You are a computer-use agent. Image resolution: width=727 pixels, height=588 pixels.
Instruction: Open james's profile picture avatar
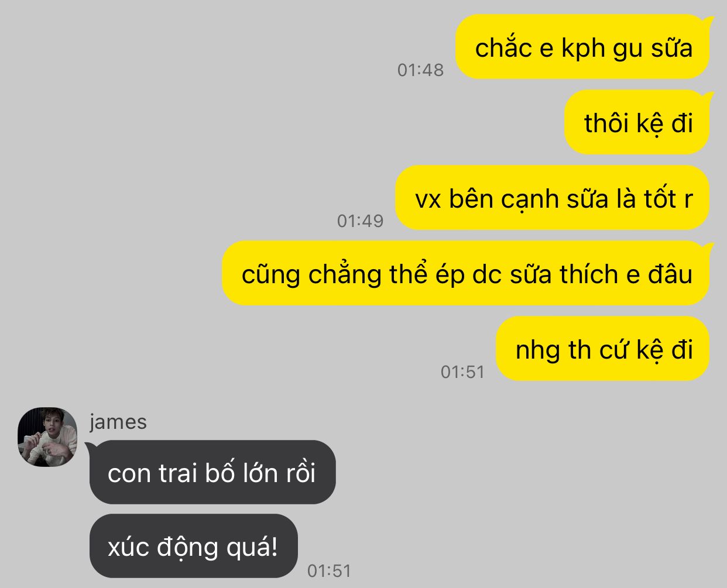(47, 437)
